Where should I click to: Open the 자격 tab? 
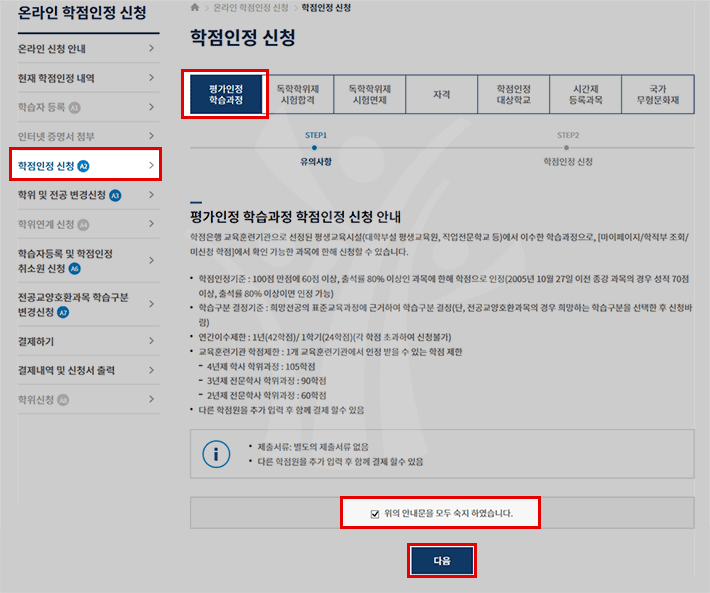[x=441, y=95]
